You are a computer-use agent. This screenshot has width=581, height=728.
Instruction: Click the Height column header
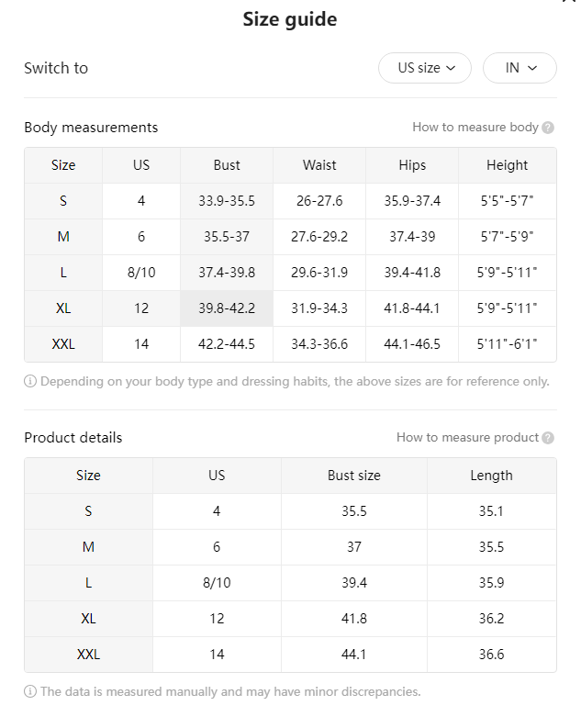508,165
